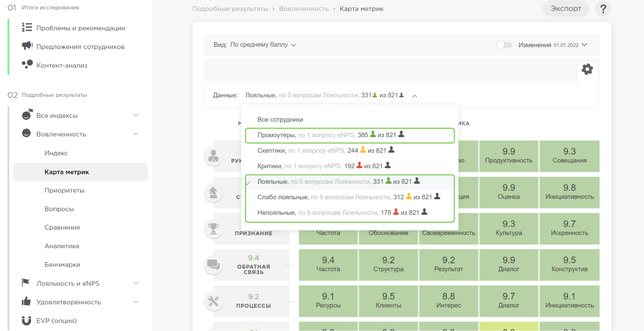The height and width of the screenshot is (331, 644).
Task: Open the gear settings icon
Action: [587, 69]
